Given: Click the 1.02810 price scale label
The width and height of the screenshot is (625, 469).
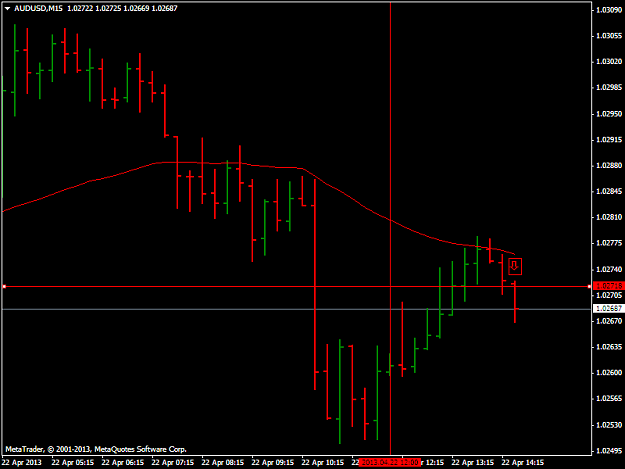Looking at the screenshot, I should pos(609,217).
